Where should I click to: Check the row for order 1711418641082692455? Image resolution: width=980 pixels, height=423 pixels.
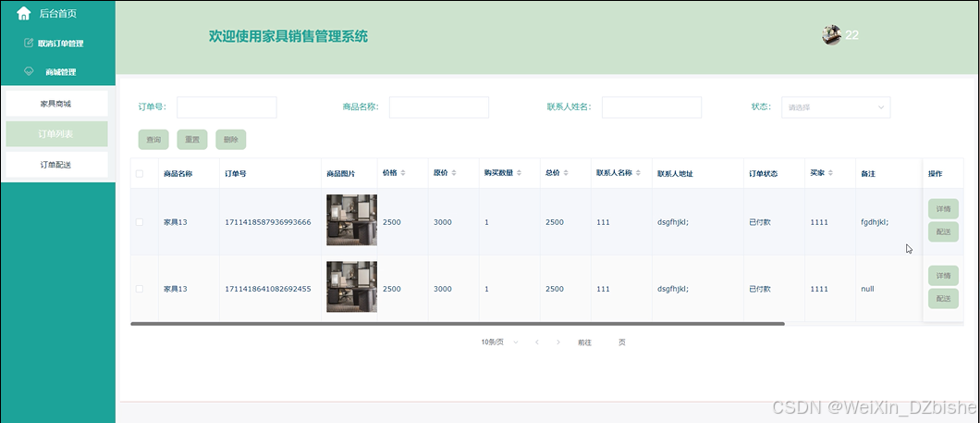140,289
